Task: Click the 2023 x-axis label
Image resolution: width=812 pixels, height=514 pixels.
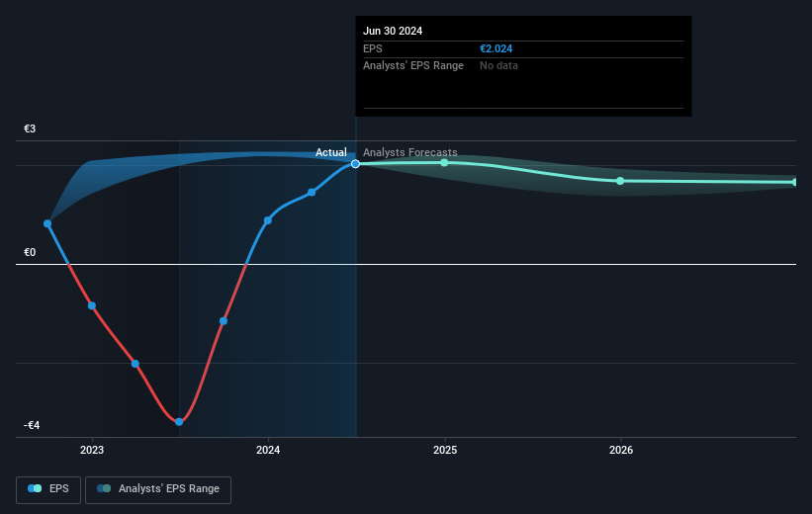Action: [92, 450]
